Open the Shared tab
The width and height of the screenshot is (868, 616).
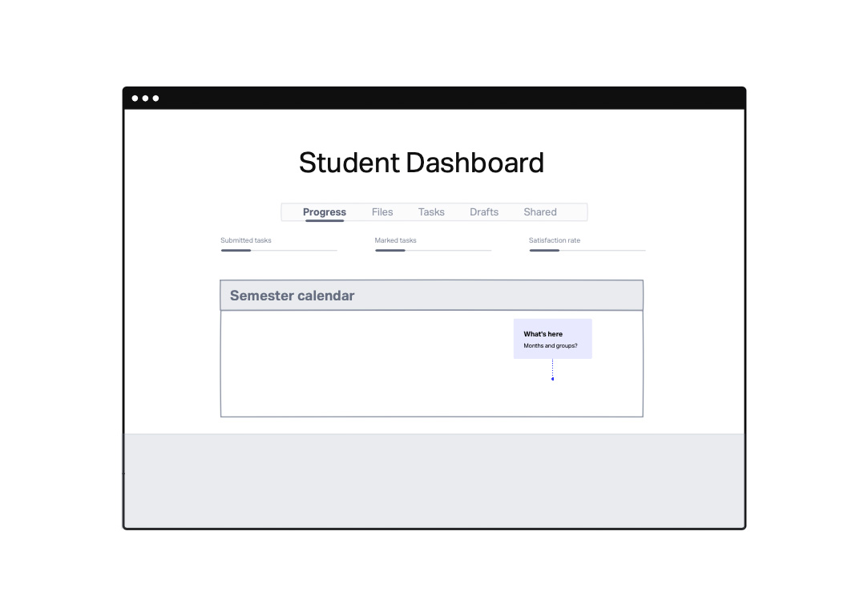point(540,212)
